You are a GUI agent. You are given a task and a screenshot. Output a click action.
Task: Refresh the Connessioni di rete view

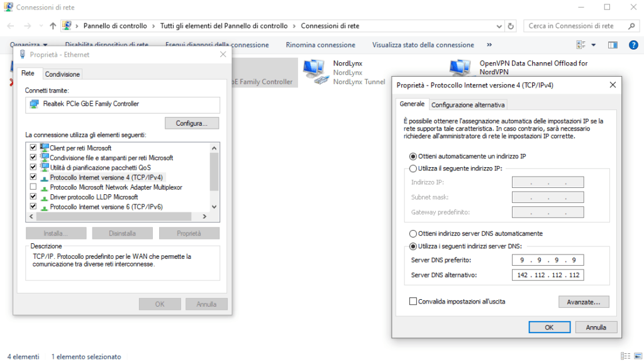511,26
